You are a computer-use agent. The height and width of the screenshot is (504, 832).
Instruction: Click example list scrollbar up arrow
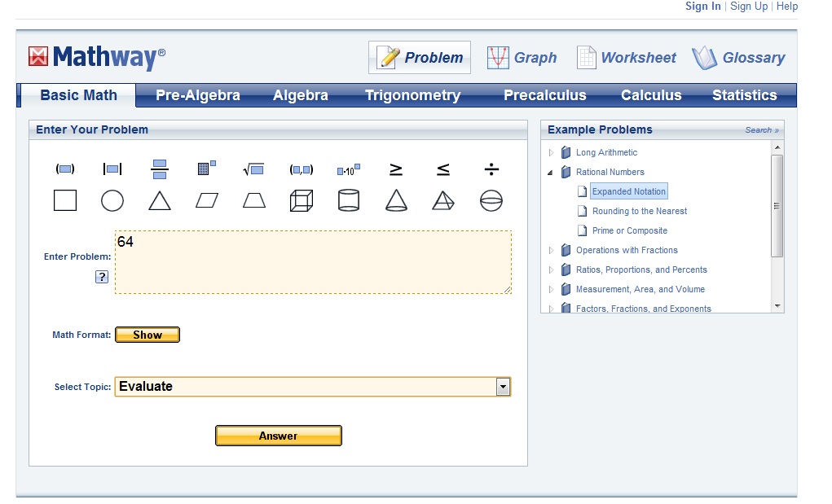(777, 147)
